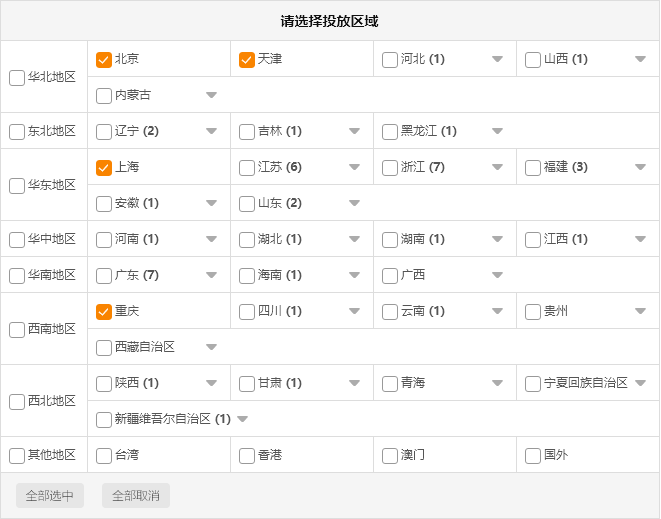This screenshot has height=519, width=661.
Task: Tick the 青海 checkbox
Action: [x=390, y=384]
